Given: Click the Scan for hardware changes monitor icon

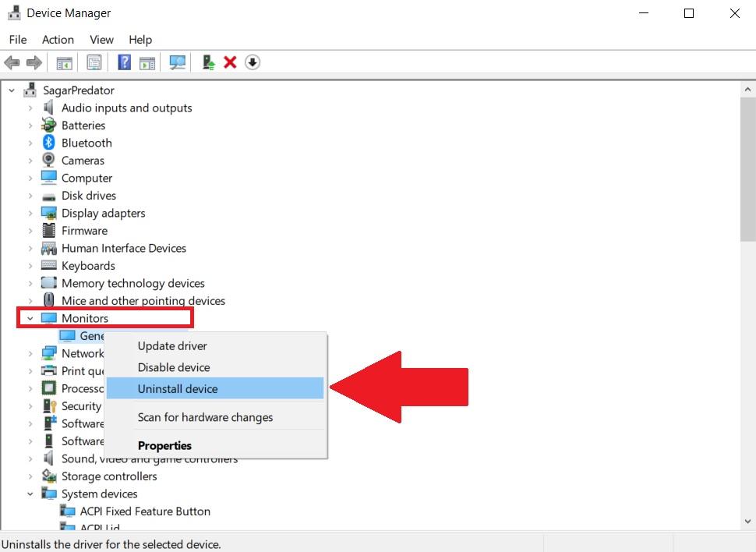Looking at the screenshot, I should (x=178, y=62).
